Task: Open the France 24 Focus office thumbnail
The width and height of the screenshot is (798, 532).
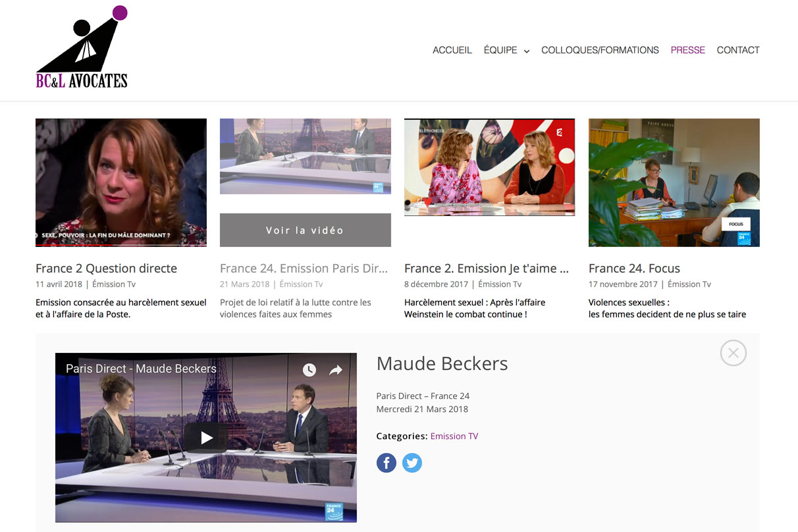Action: click(x=674, y=182)
